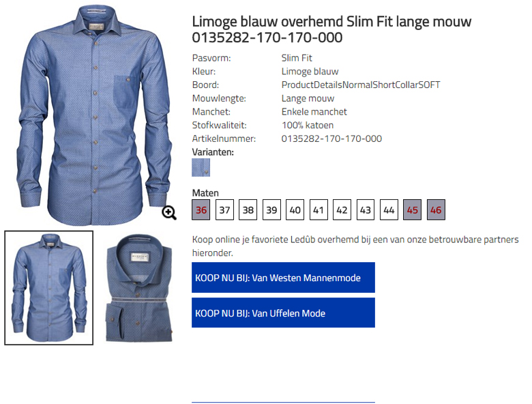Pick the unavailable size 46
This screenshot has height=404, width=532.
436,210
